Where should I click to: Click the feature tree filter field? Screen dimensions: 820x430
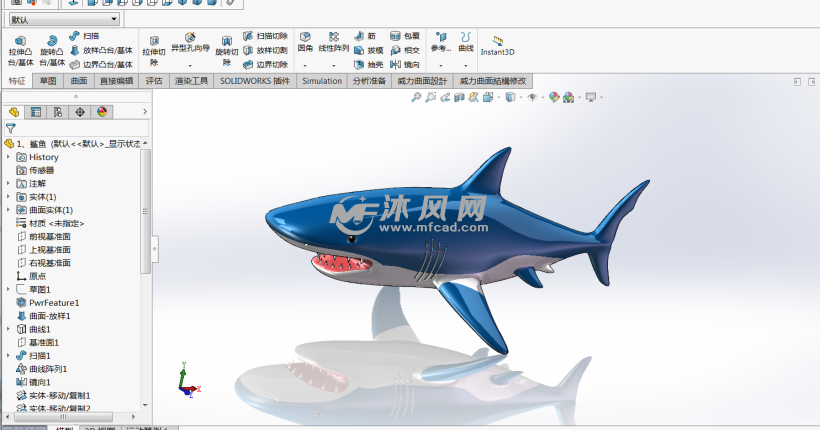(x=80, y=128)
